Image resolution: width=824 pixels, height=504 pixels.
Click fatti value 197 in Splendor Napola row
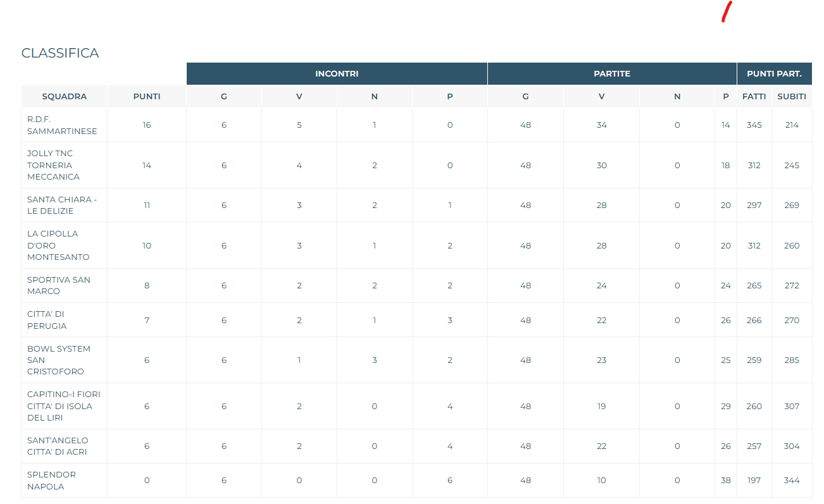click(x=754, y=481)
